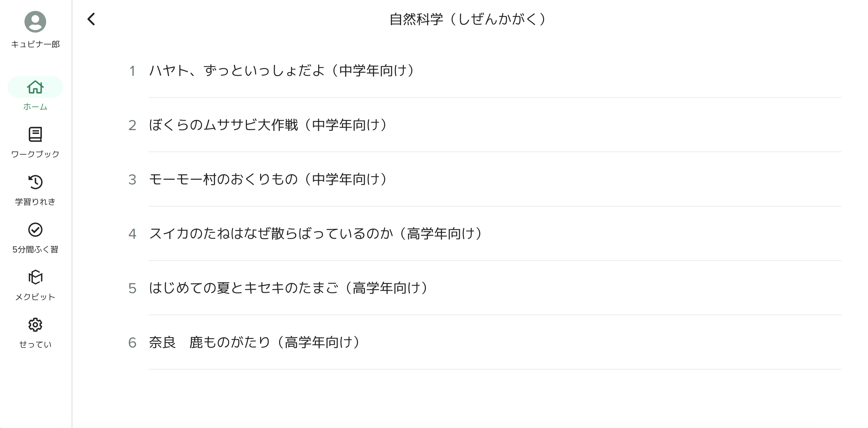Open story ハヤト、ずっといっしょだよ
Viewport: 868px width, 428px height.
pyautogui.click(x=495, y=71)
